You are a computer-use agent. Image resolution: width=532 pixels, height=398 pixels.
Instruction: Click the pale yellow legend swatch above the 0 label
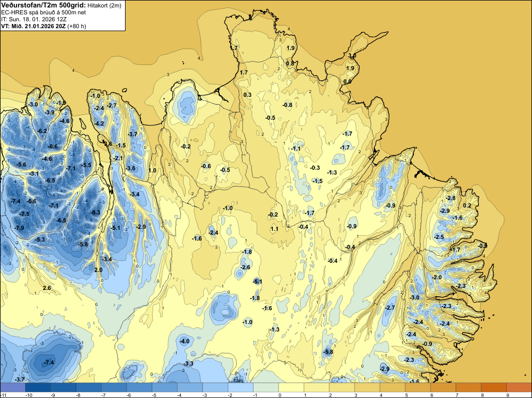pos(291,387)
